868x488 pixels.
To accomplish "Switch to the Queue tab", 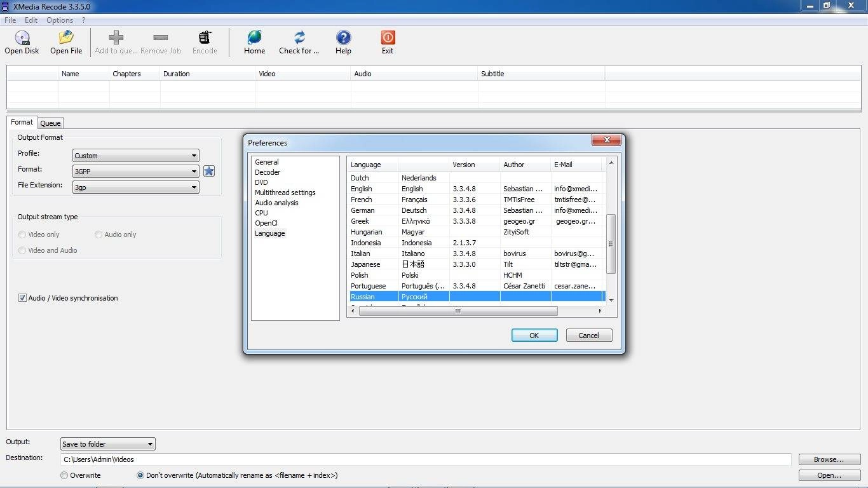I will click(50, 123).
